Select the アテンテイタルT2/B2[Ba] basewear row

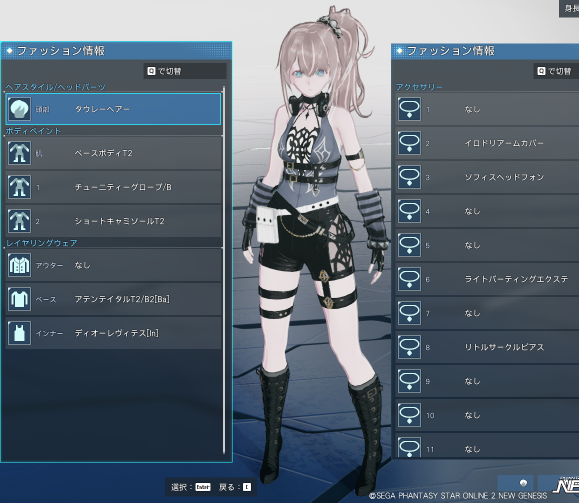(x=113, y=299)
